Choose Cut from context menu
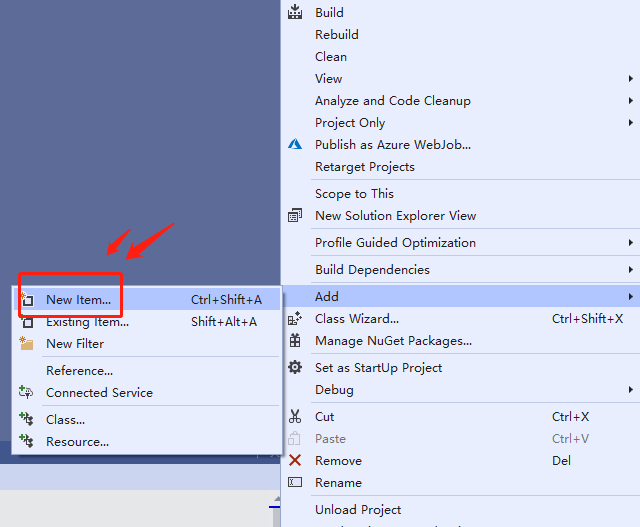Screen dimensions: 640x527 pyautogui.click(x=461, y=416)
